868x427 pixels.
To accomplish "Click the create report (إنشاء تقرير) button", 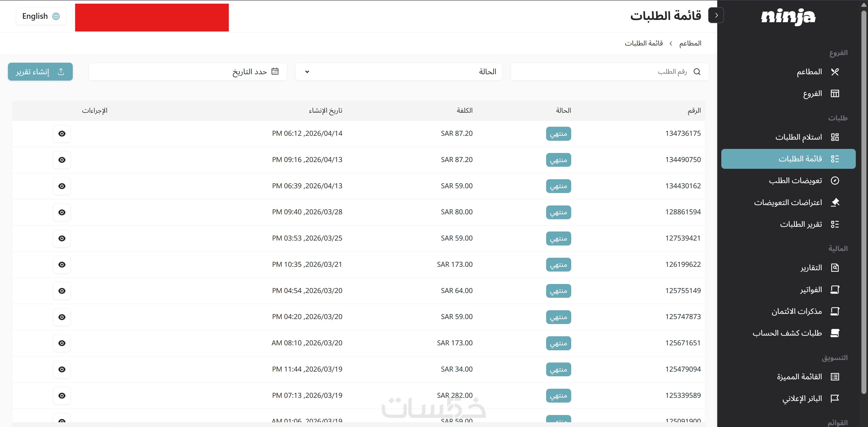I will (x=40, y=72).
